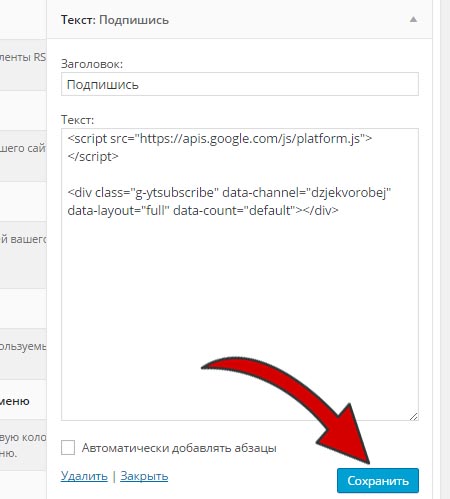This screenshot has width=450, height=499.
Task: Click the Удалить link
Action: point(84,476)
